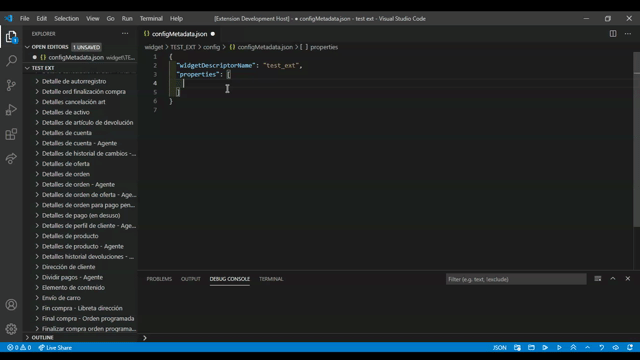
Task: Click the single up-chevron status bar icon
Action: pyautogui.click(x=587, y=348)
